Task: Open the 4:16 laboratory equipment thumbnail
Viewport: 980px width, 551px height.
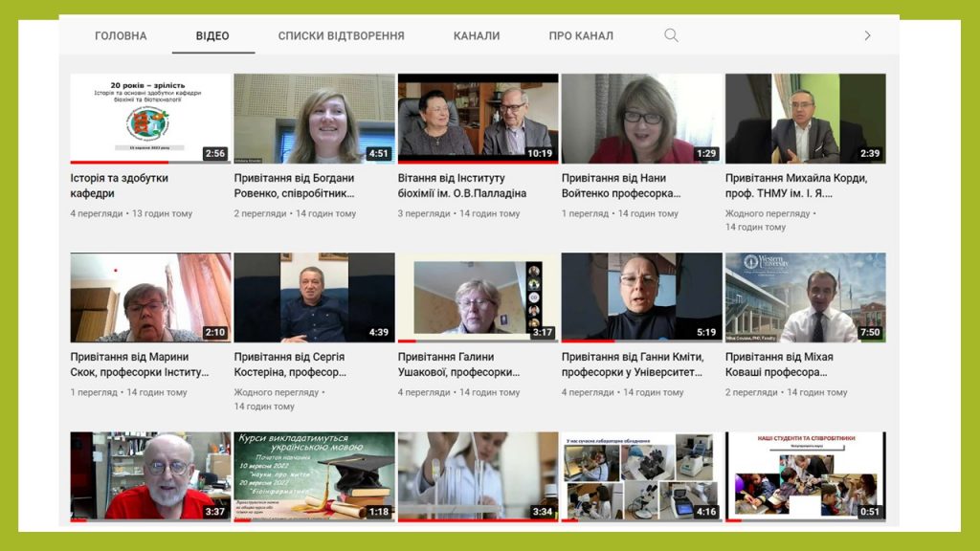Action: click(x=641, y=475)
